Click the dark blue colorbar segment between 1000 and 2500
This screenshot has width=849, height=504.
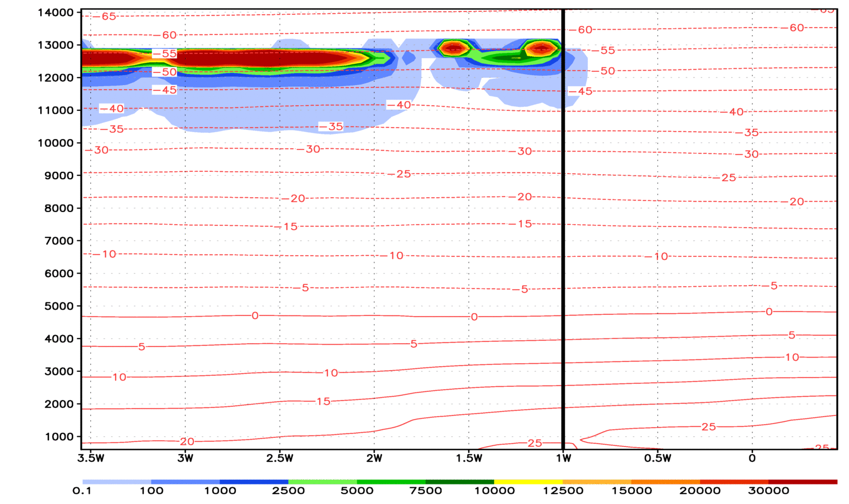click(x=254, y=482)
